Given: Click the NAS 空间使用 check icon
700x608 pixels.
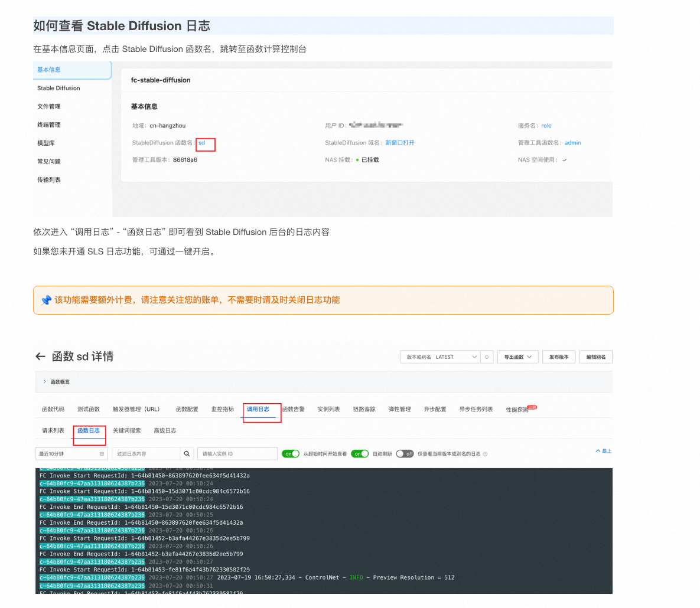Looking at the screenshot, I should click(x=564, y=160).
